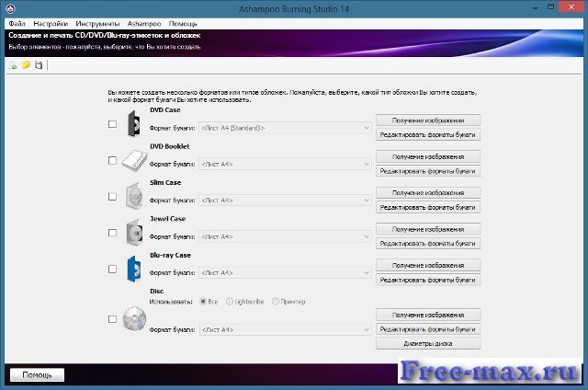588x390 pixels.
Task: Click the Ashampoo logo in title bar
Action: (10, 8)
